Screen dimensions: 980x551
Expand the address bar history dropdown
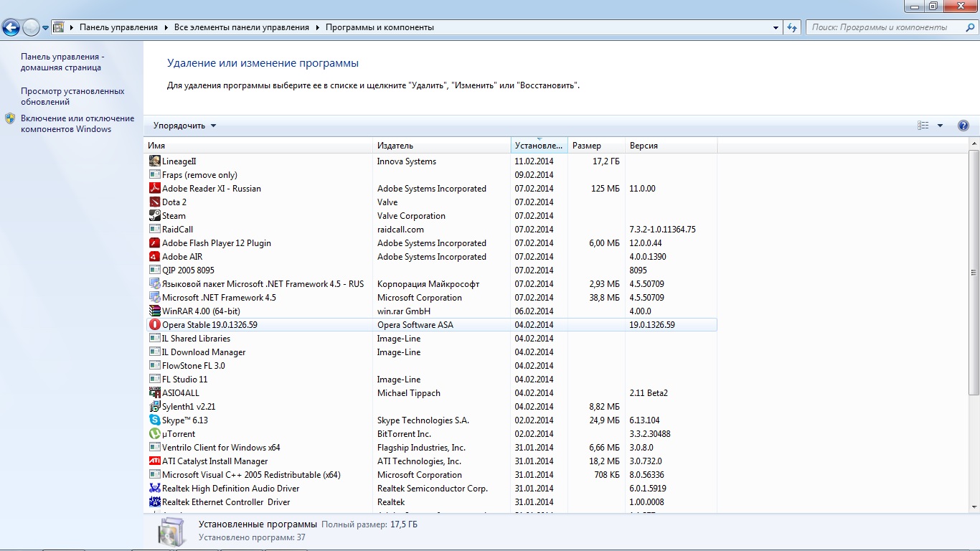pyautogui.click(x=776, y=28)
